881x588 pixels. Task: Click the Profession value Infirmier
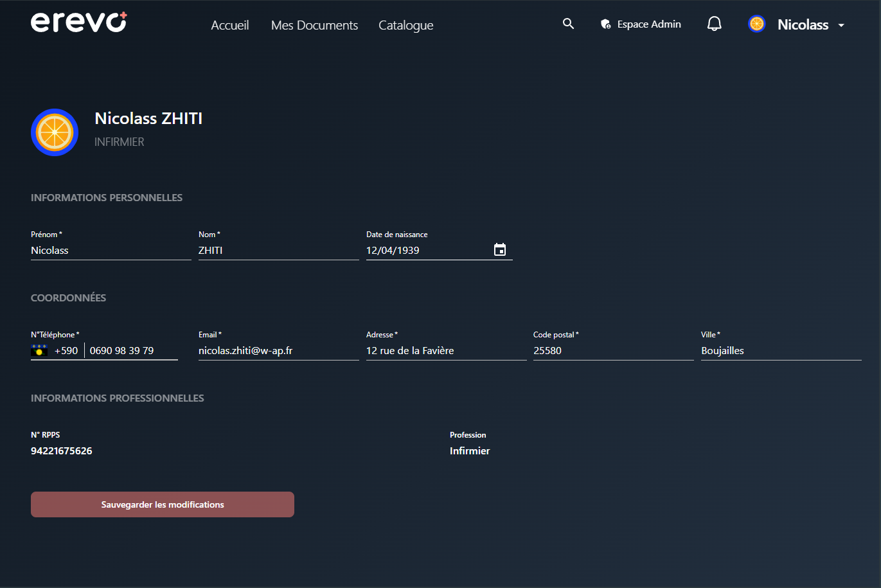pyautogui.click(x=470, y=451)
